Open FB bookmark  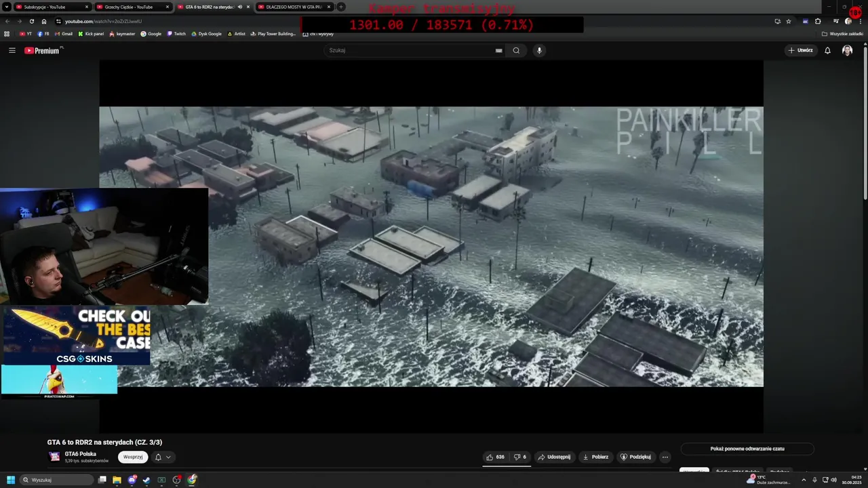pos(43,34)
